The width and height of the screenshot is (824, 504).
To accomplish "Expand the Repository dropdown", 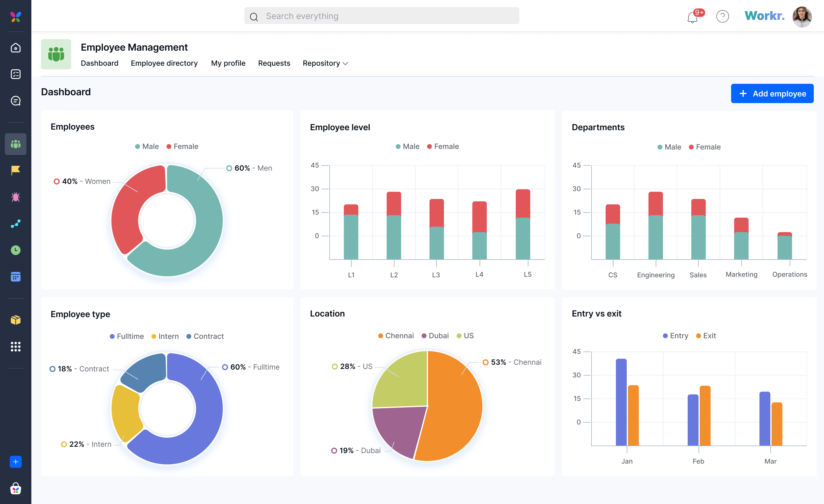I will 325,63.
